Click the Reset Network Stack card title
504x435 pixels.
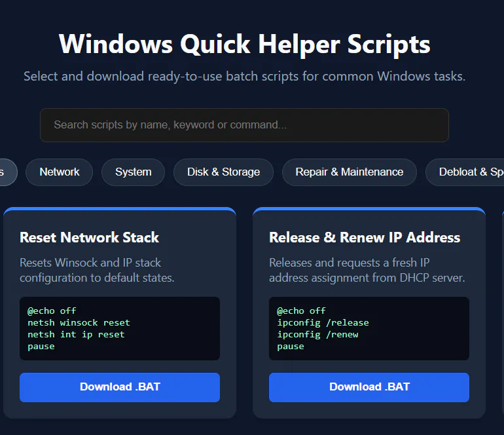coord(90,237)
